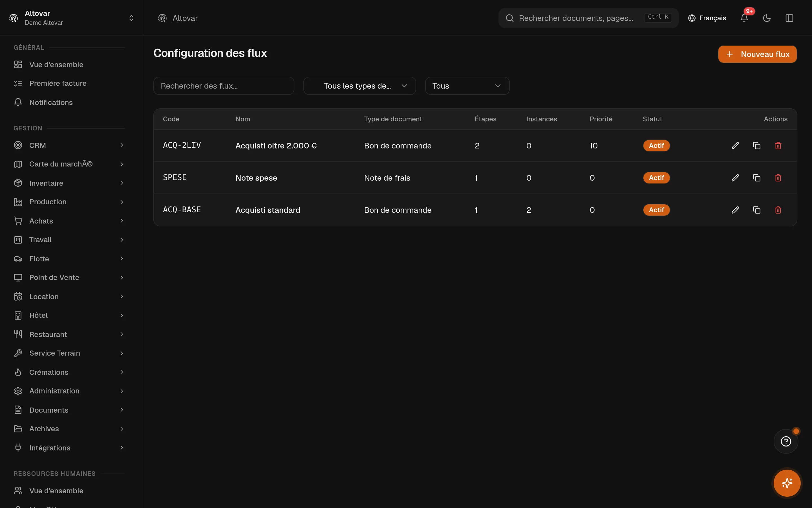Expand the Administration menu chevron
This screenshot has height=508, width=812.
coord(122,391)
